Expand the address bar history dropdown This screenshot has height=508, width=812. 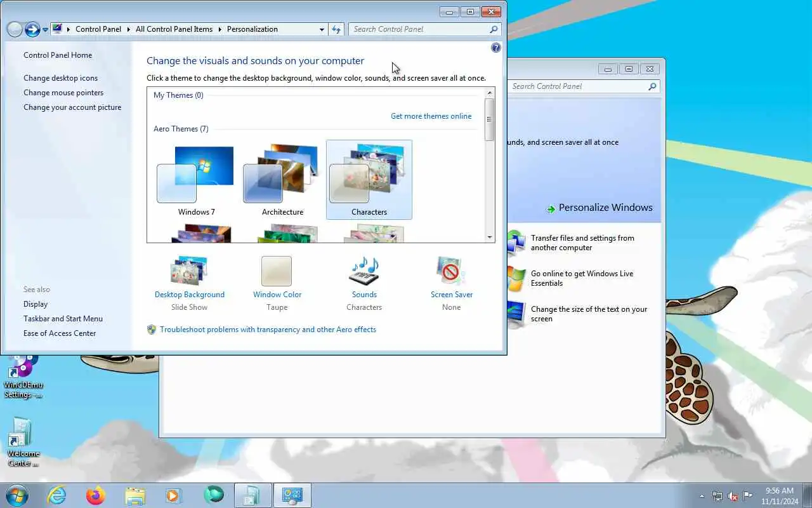point(322,29)
